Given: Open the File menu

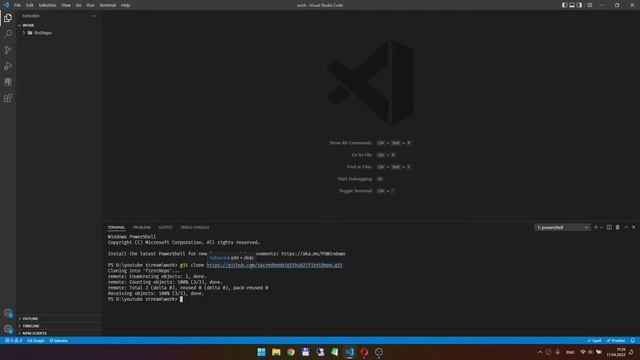Looking at the screenshot, I should pyautogui.click(x=18, y=5).
